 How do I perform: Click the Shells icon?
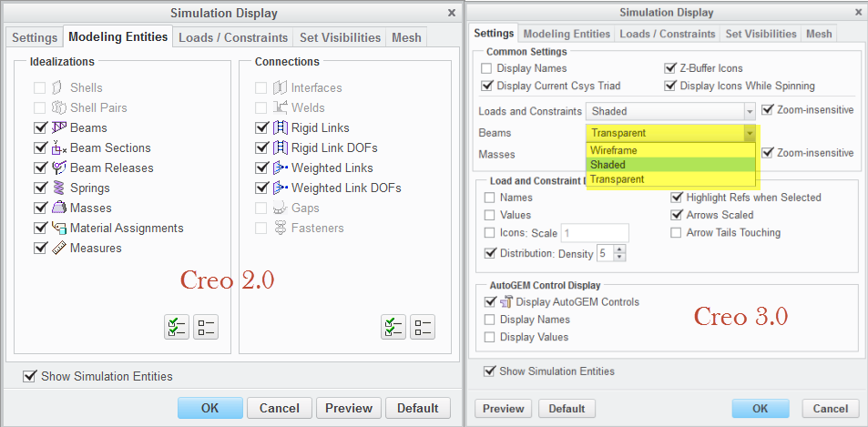point(57,88)
